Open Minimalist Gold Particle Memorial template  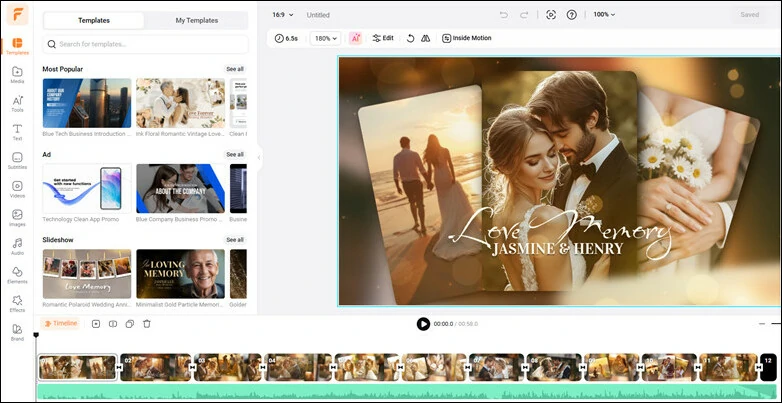(x=181, y=274)
